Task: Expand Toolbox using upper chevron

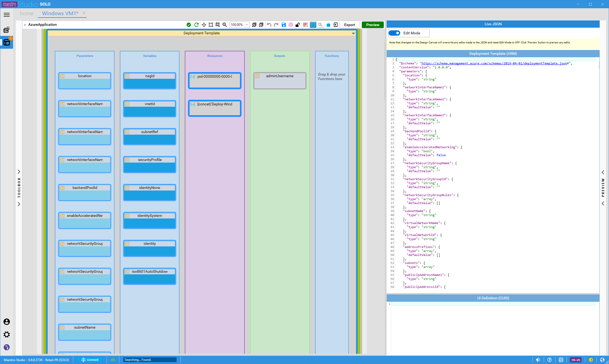Action: [x=19, y=172]
